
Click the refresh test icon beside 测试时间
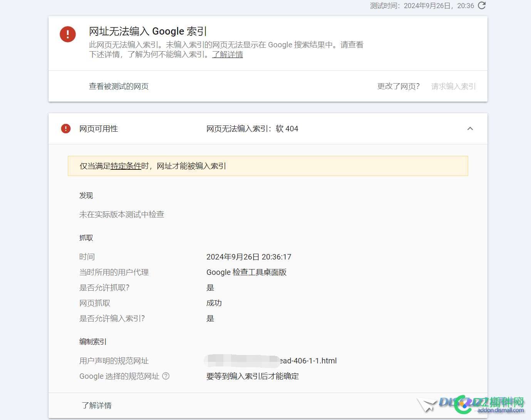click(482, 5)
